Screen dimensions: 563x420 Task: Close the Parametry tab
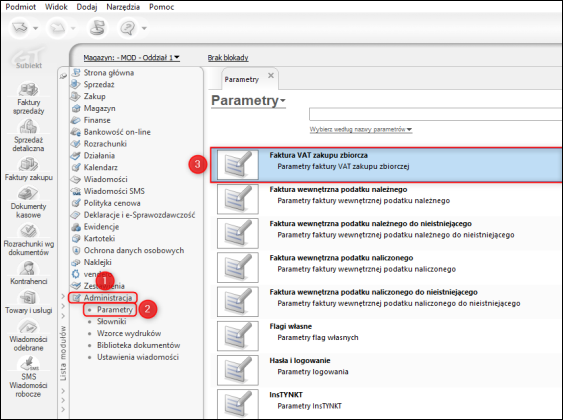click(271, 75)
